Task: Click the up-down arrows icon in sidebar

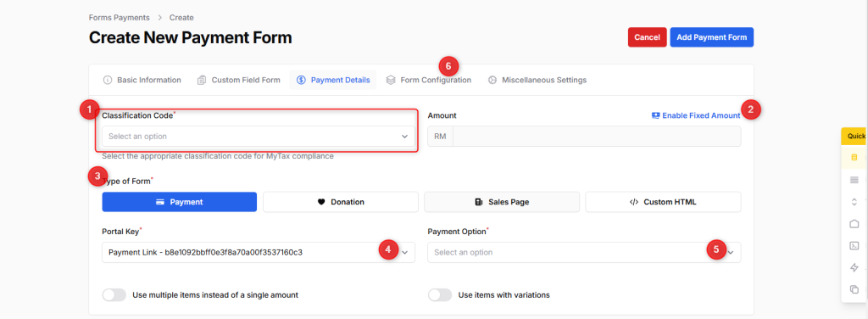Action: (x=854, y=202)
